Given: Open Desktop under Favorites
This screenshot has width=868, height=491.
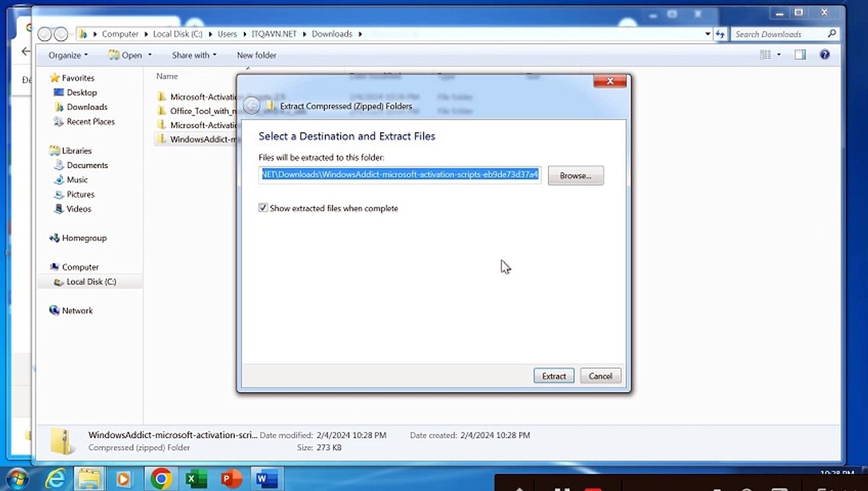Looking at the screenshot, I should point(82,93).
